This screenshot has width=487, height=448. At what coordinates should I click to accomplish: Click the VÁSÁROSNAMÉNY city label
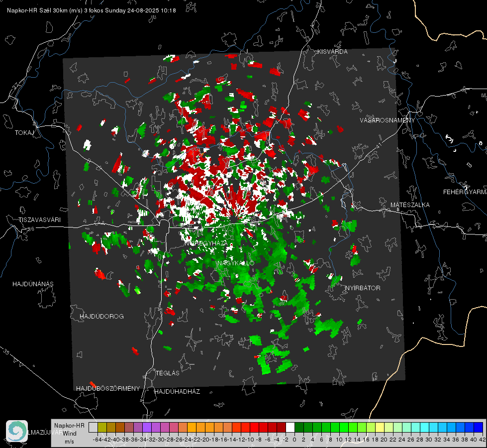click(x=388, y=120)
